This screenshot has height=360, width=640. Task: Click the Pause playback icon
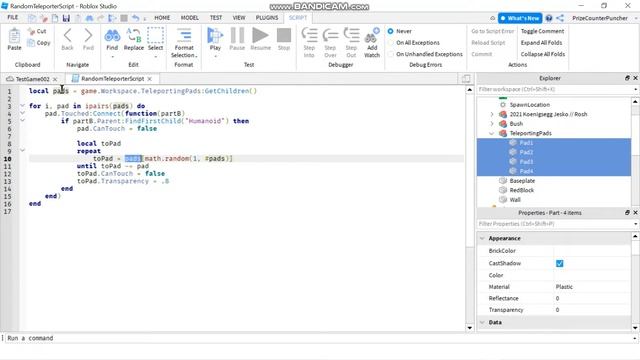(x=237, y=36)
